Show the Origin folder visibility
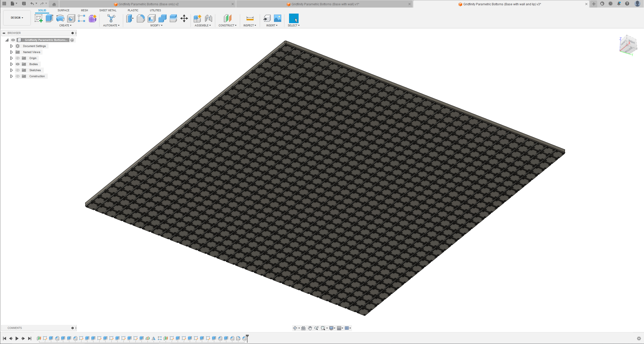The width and height of the screenshot is (644, 344). pyautogui.click(x=18, y=58)
